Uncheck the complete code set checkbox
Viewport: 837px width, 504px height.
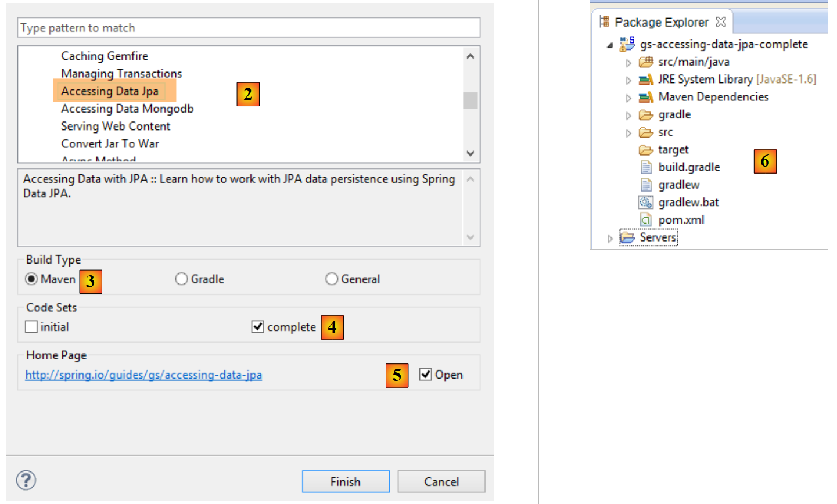pos(258,327)
